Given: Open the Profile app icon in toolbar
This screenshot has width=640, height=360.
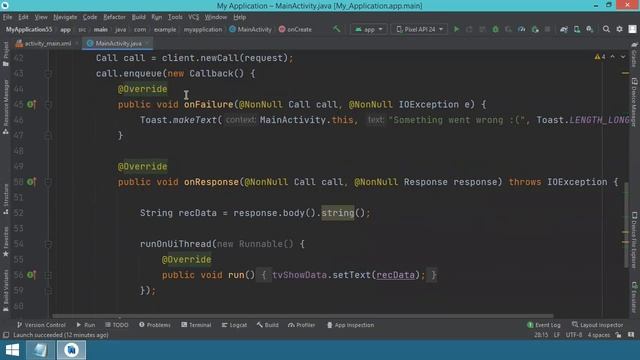Looking at the screenshot, I should click(521, 29).
